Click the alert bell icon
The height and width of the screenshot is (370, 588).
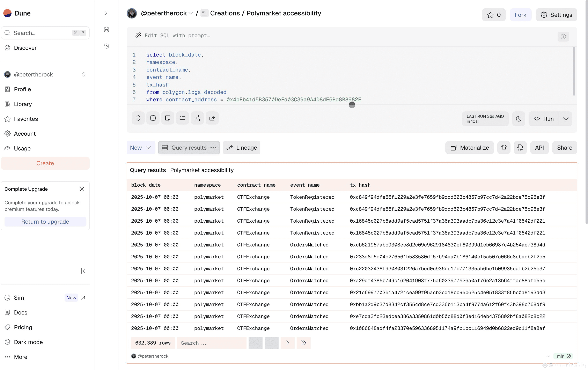pos(504,147)
